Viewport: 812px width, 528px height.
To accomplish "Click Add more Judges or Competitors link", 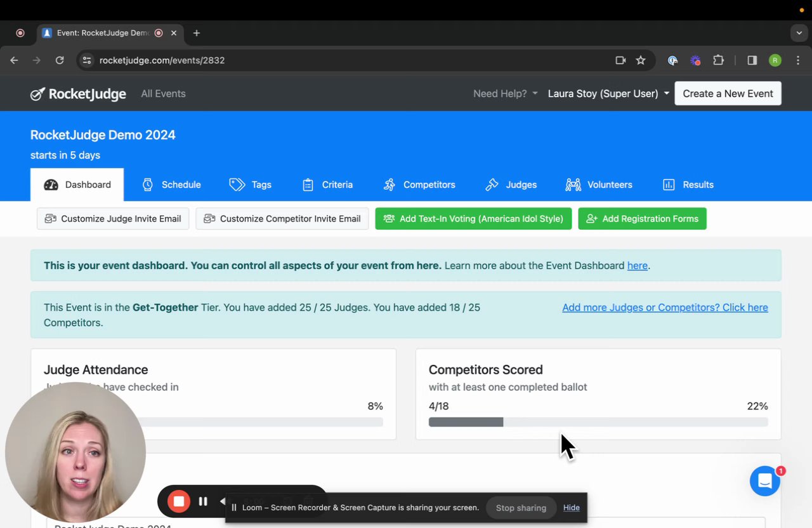I will click(x=665, y=307).
